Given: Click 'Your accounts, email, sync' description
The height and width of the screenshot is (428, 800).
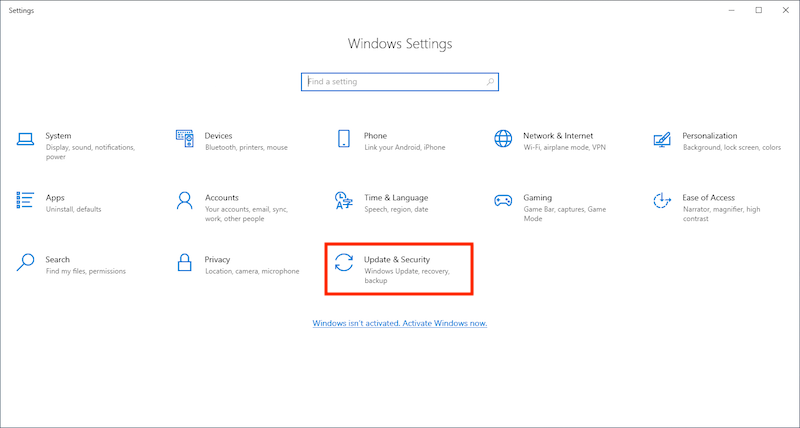Looking at the screenshot, I should click(x=246, y=214).
